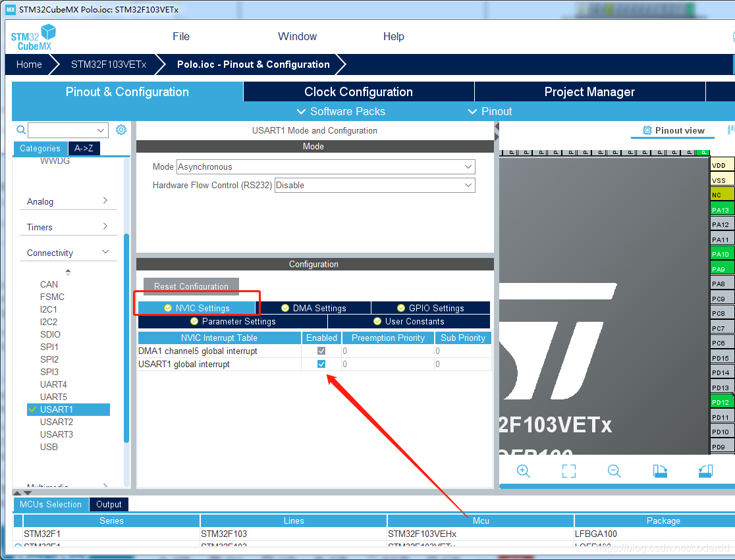This screenshot has height=560, width=735.
Task: Expand the Pinout dropdown menu
Action: pos(490,111)
